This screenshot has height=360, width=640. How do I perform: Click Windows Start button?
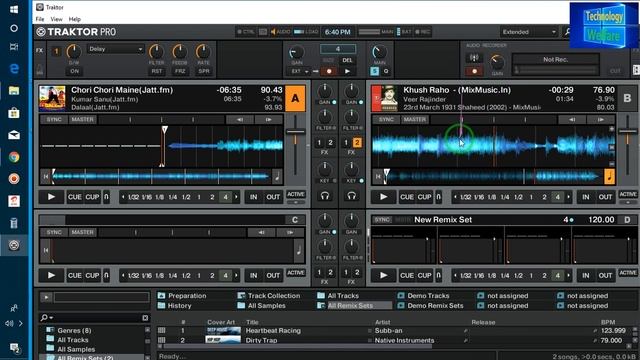(14, 9)
